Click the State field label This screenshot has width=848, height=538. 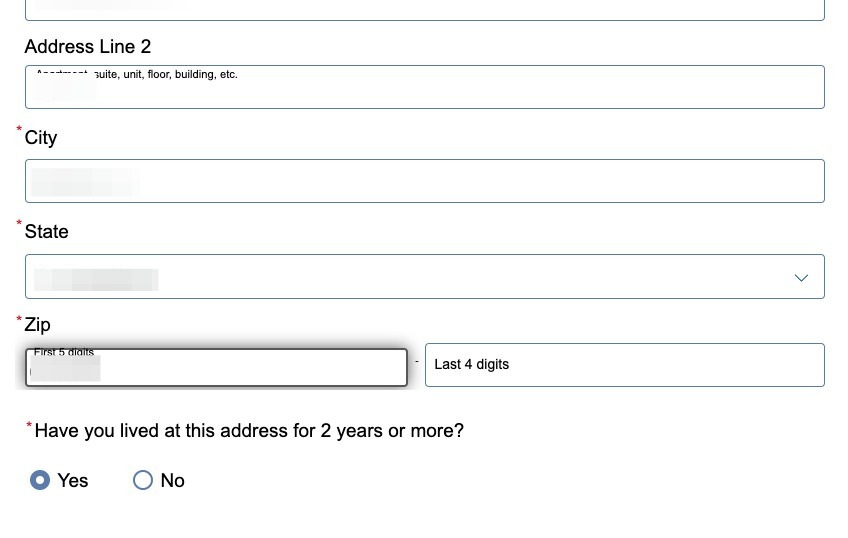click(x=47, y=232)
